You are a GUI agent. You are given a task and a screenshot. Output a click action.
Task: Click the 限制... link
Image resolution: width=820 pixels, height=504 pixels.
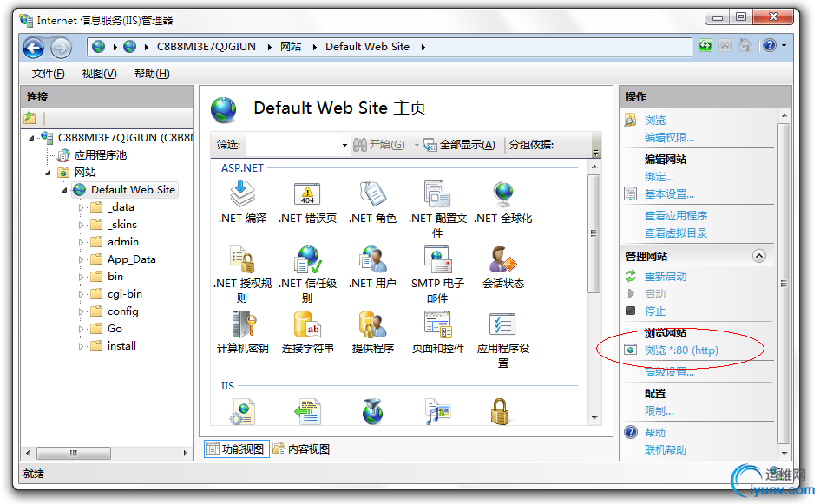(659, 411)
